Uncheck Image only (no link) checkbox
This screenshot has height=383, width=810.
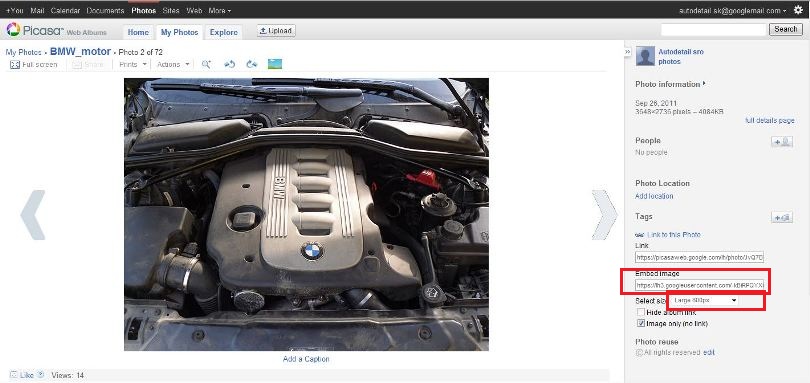tap(641, 324)
